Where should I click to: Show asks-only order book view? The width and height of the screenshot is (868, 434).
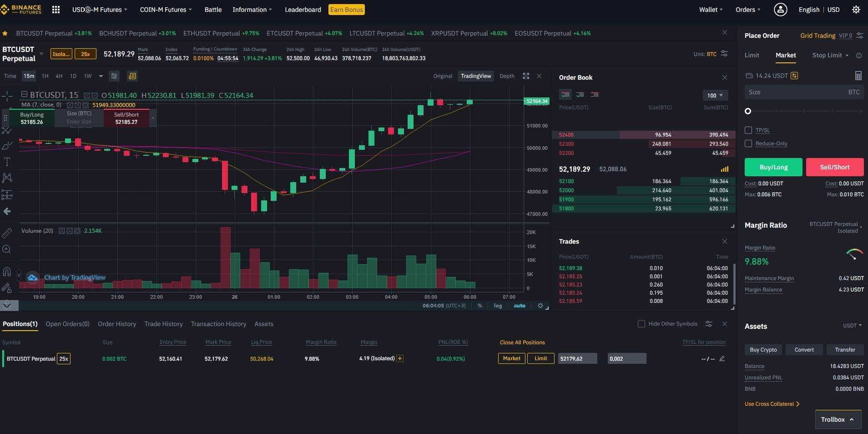pos(595,95)
